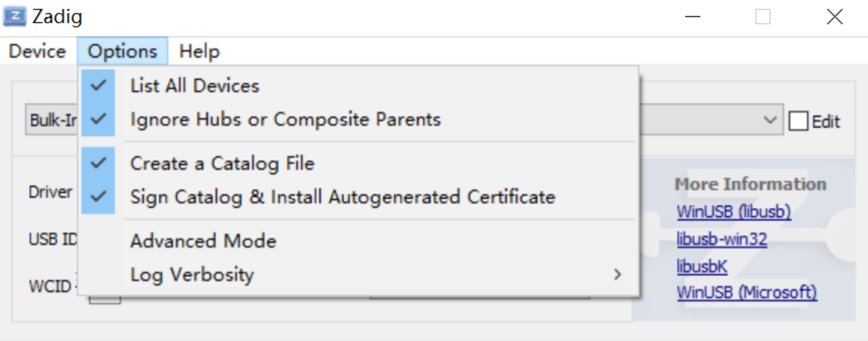The height and width of the screenshot is (341, 868).
Task: Close the Options menu via its header
Action: (x=122, y=52)
